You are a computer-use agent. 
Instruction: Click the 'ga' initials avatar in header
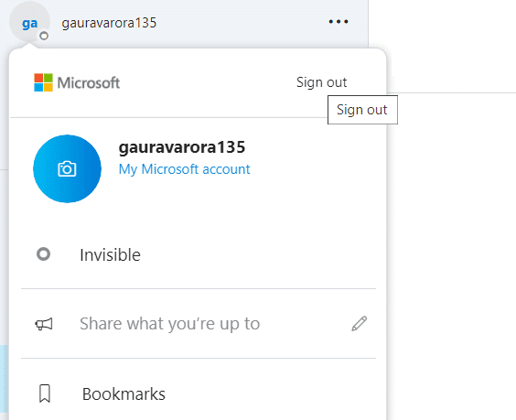[x=29, y=22]
